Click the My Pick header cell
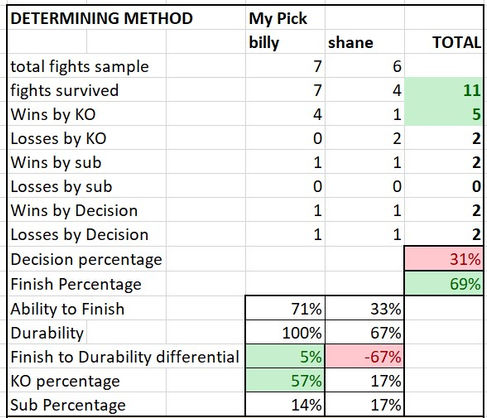The width and height of the screenshot is (487, 418). pyautogui.click(x=285, y=18)
